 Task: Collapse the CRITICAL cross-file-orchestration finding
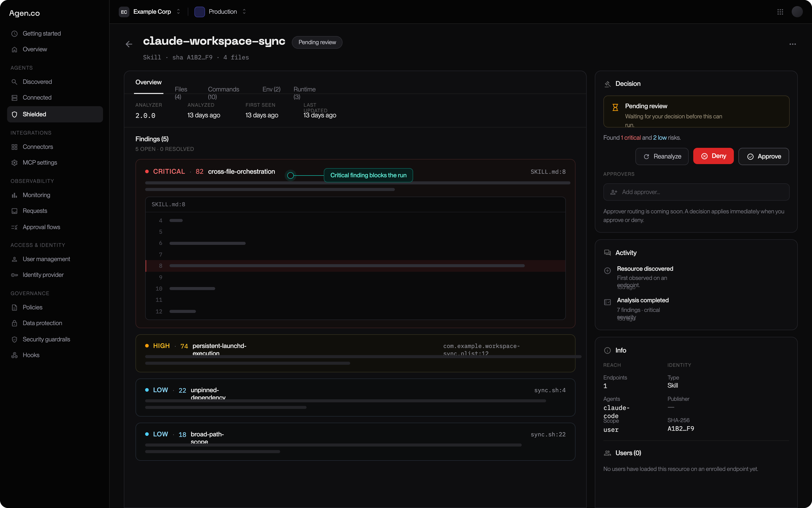355,172
